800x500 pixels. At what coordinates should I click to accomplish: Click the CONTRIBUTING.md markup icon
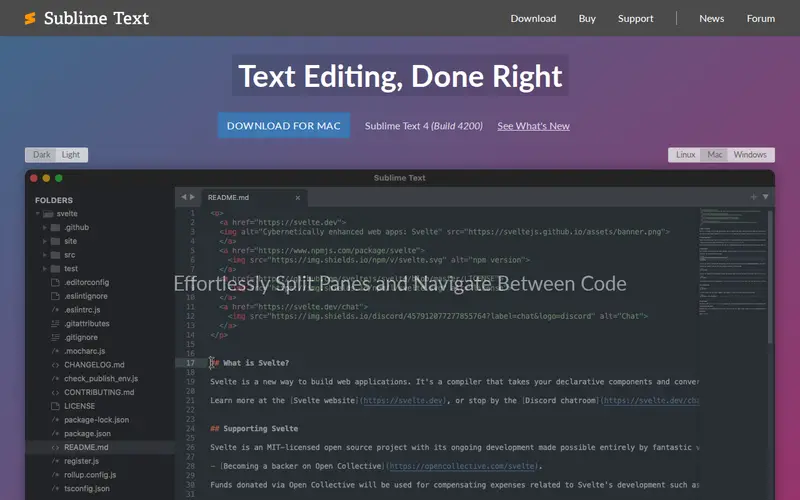click(x=55, y=392)
